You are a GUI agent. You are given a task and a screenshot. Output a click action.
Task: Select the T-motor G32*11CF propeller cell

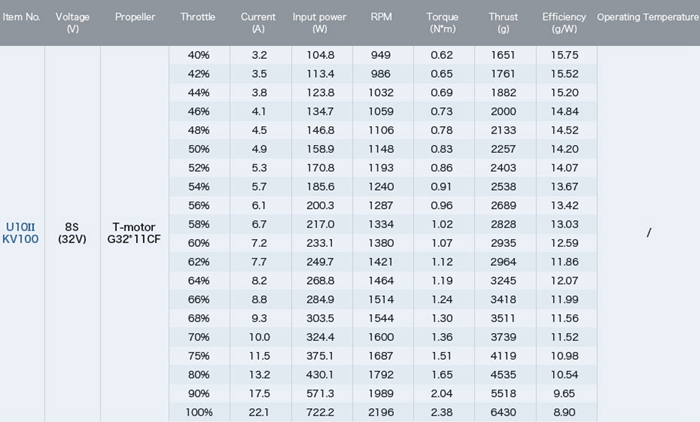(x=134, y=233)
